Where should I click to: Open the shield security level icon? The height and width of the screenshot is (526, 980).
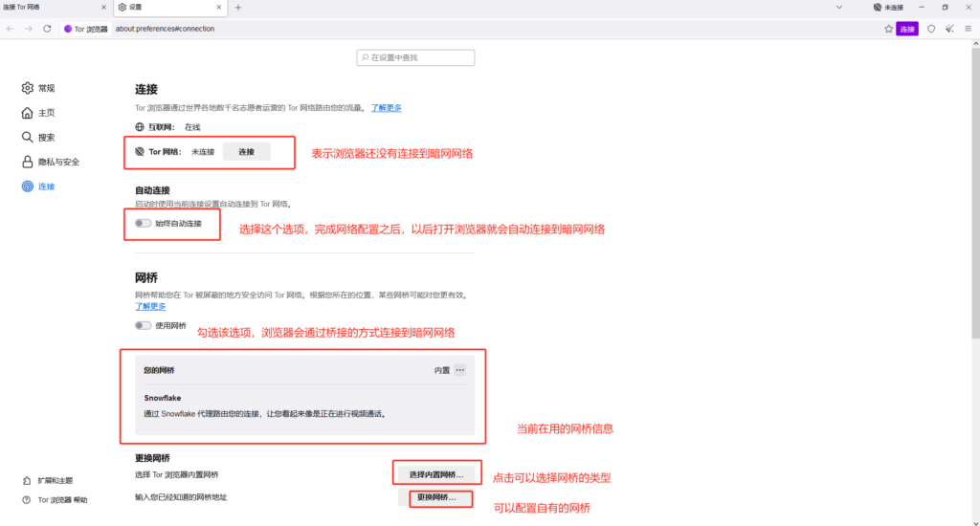coord(931,29)
